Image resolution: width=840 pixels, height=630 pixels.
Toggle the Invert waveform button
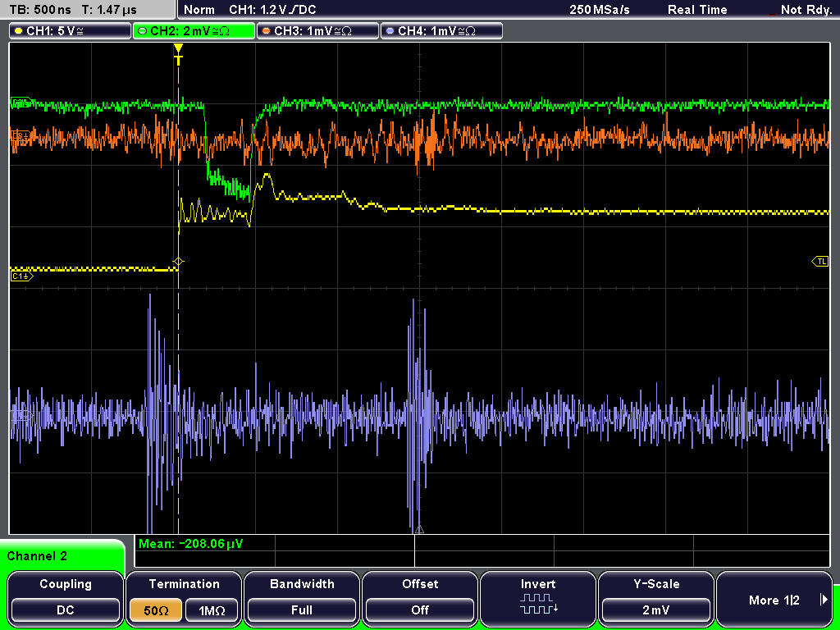(538, 598)
